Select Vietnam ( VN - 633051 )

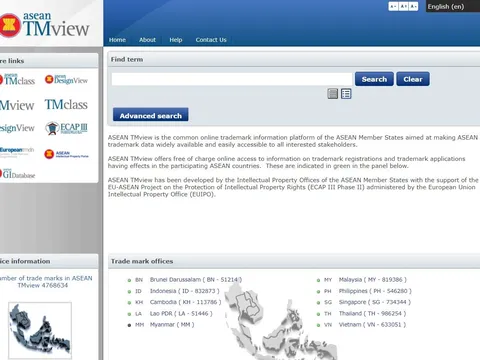click(372, 324)
